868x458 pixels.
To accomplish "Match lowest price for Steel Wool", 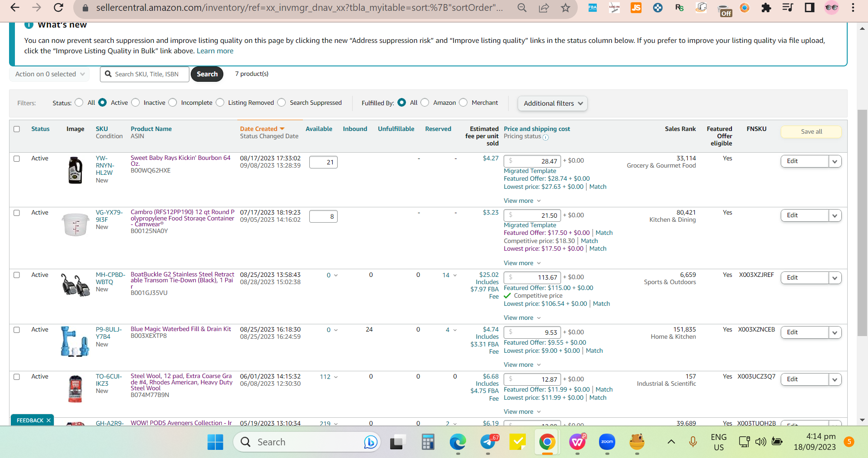I will pyautogui.click(x=598, y=397).
